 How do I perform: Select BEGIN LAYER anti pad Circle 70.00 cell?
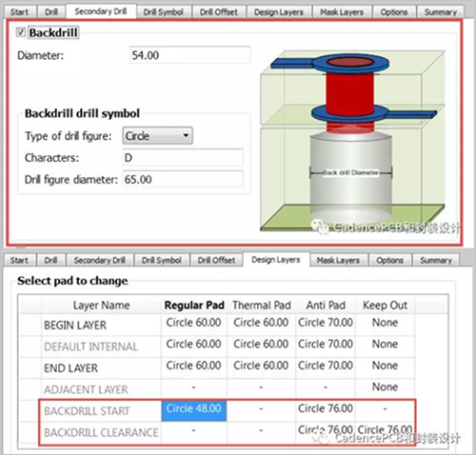click(326, 323)
